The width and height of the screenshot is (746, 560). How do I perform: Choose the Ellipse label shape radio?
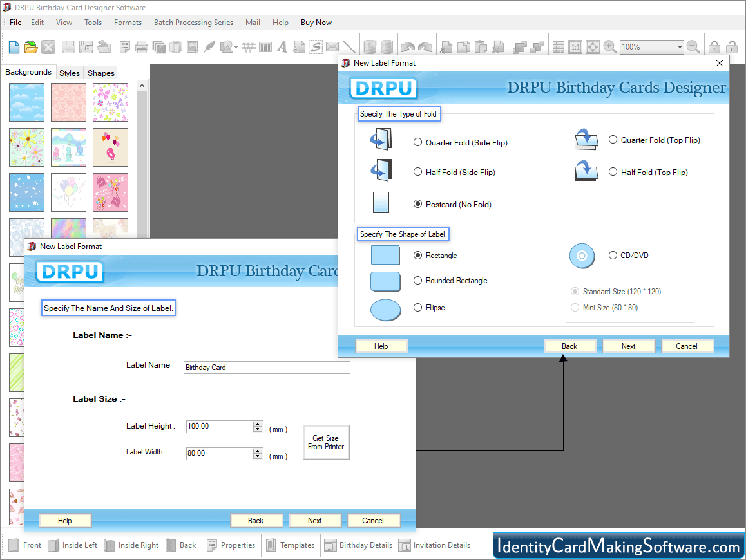[417, 308]
